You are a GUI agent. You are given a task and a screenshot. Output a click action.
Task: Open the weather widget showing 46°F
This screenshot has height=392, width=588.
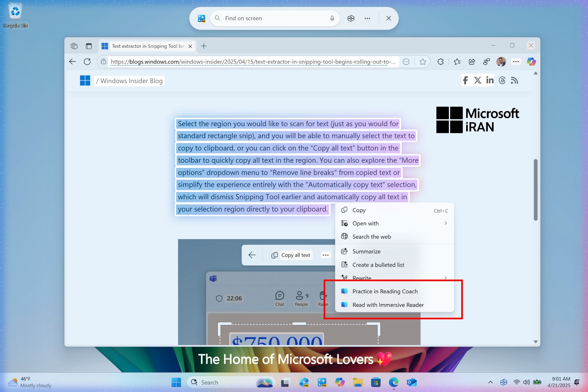tap(30, 382)
